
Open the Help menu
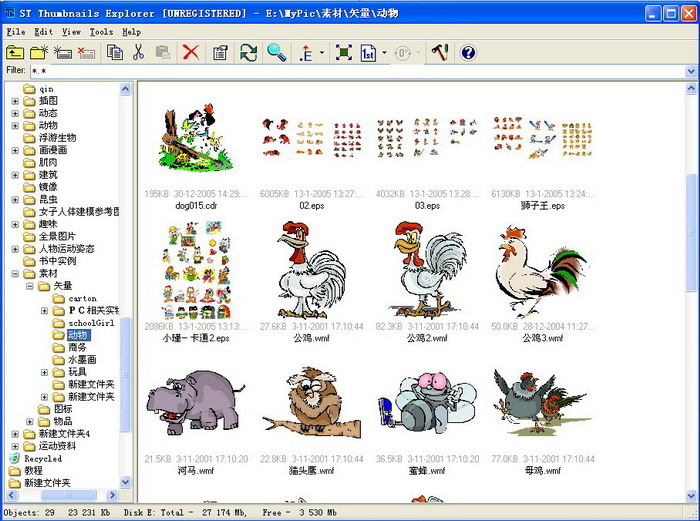[131, 32]
